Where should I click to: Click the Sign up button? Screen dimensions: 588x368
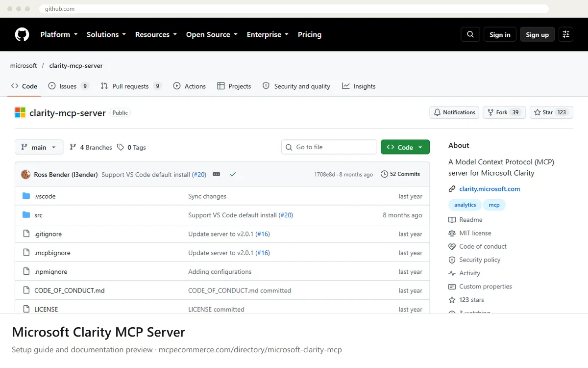click(538, 34)
